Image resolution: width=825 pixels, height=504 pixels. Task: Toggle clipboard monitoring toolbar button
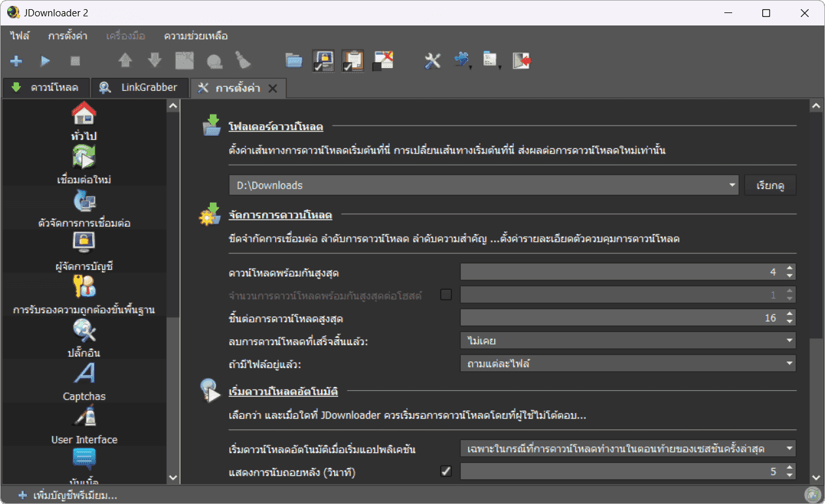353,61
